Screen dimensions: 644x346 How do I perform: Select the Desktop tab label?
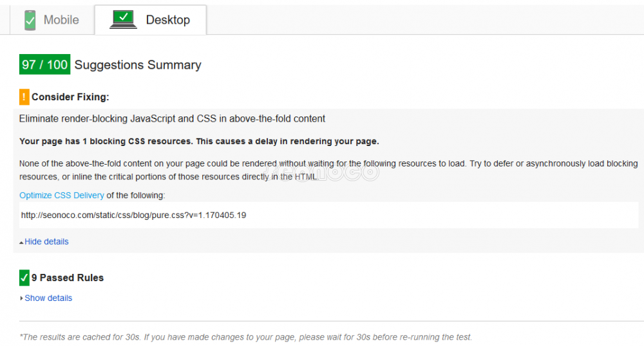pos(167,20)
